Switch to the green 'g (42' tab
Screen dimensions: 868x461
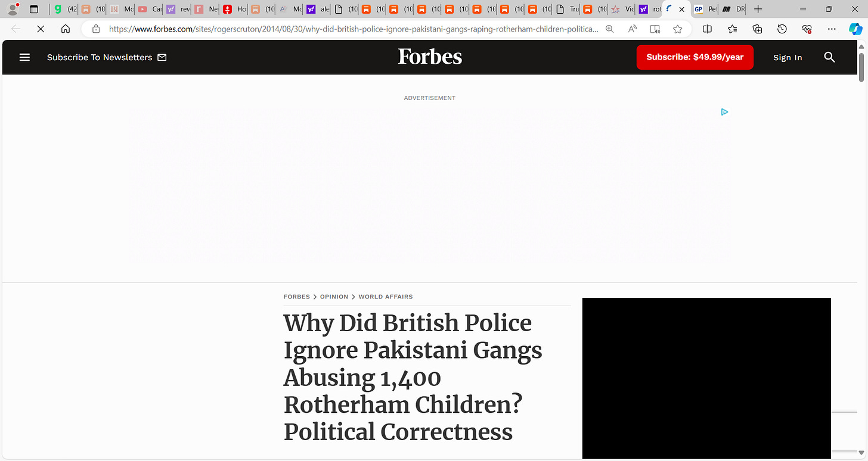66,9
